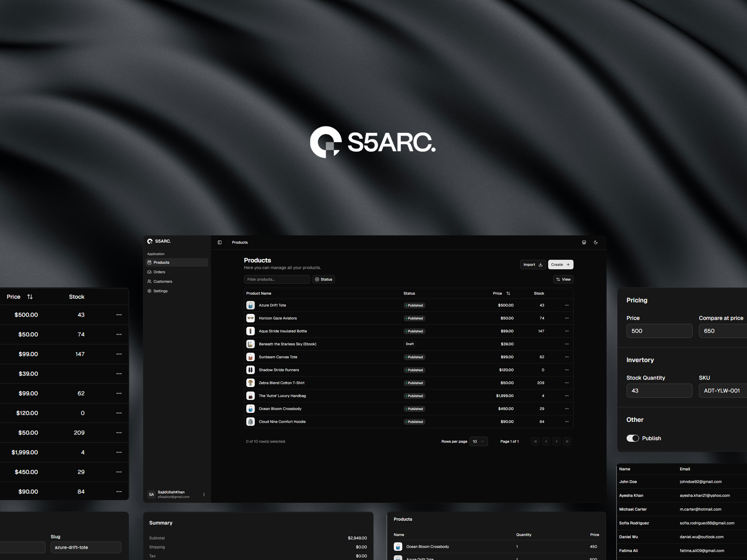The width and height of the screenshot is (747, 560).
Task: Open row actions for Azure Drift Tote
Action: click(567, 305)
